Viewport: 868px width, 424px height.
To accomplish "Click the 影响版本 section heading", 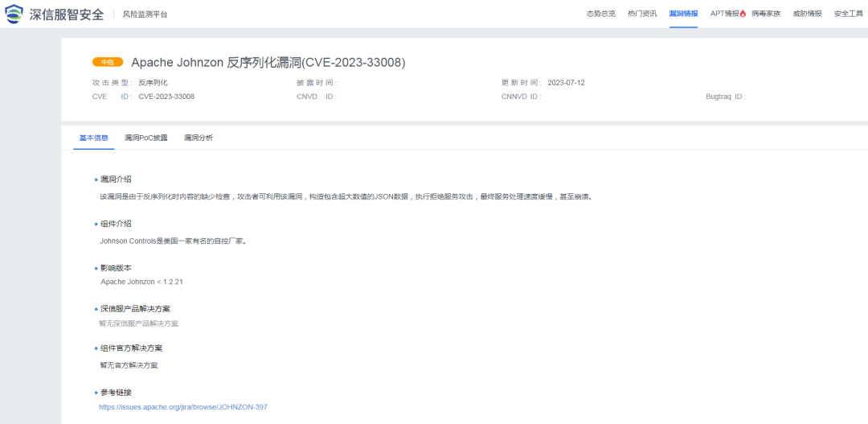I will (x=116, y=268).
